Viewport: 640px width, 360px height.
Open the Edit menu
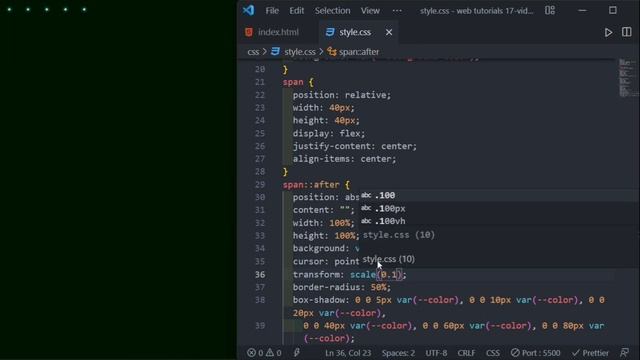297,11
